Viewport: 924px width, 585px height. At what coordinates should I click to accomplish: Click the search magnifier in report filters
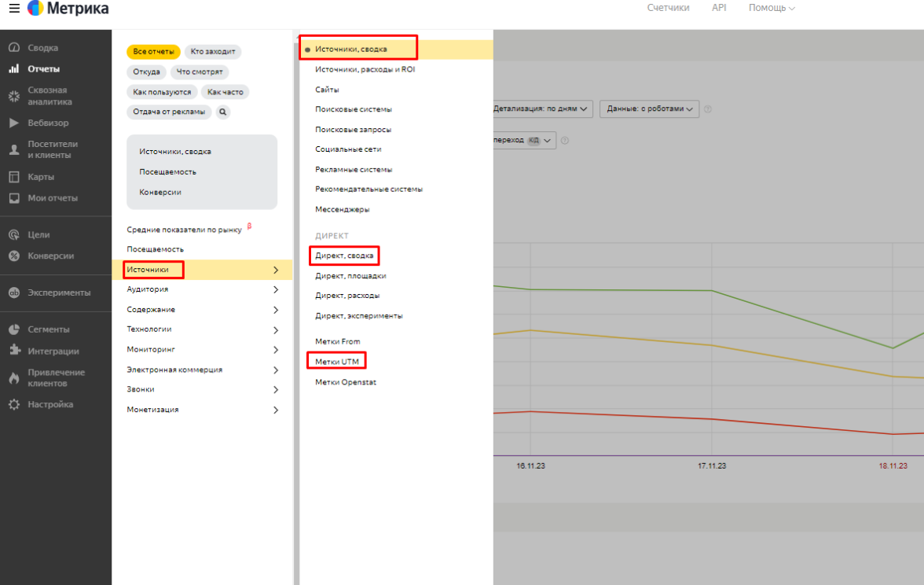223,112
